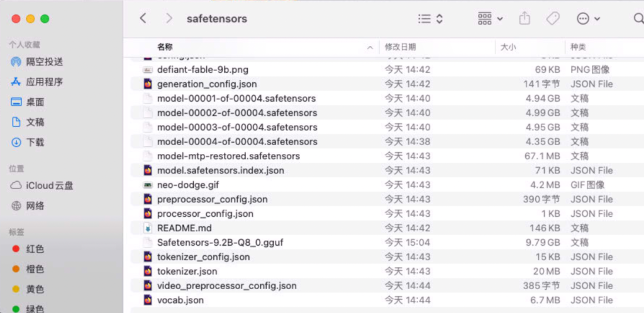Open the share icon in toolbar
644x313 pixels.
[x=525, y=18]
